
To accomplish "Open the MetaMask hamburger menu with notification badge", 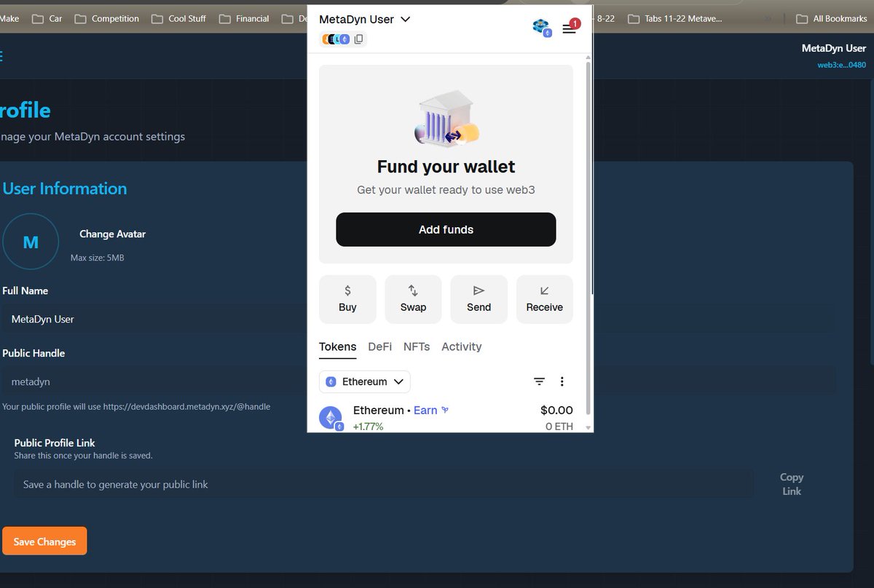I will tap(570, 28).
